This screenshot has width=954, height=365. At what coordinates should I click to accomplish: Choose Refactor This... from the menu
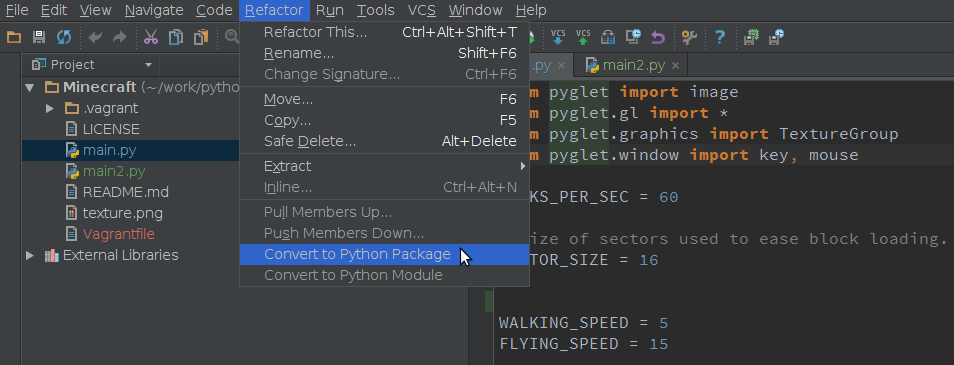coord(385,32)
